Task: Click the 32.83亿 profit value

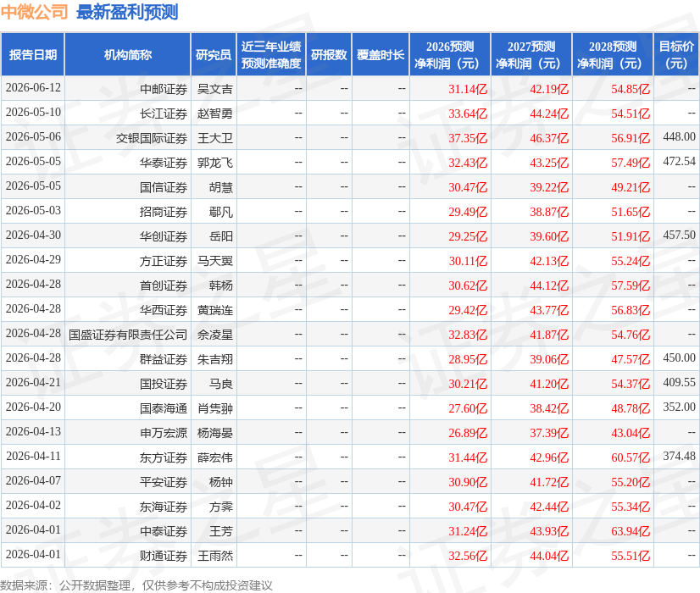Action: [x=468, y=335]
